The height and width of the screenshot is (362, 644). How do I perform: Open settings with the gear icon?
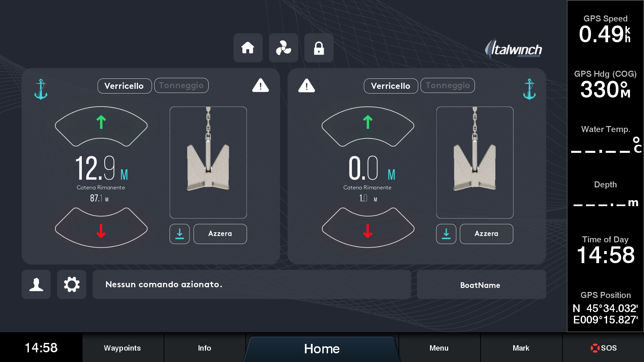[x=71, y=285]
